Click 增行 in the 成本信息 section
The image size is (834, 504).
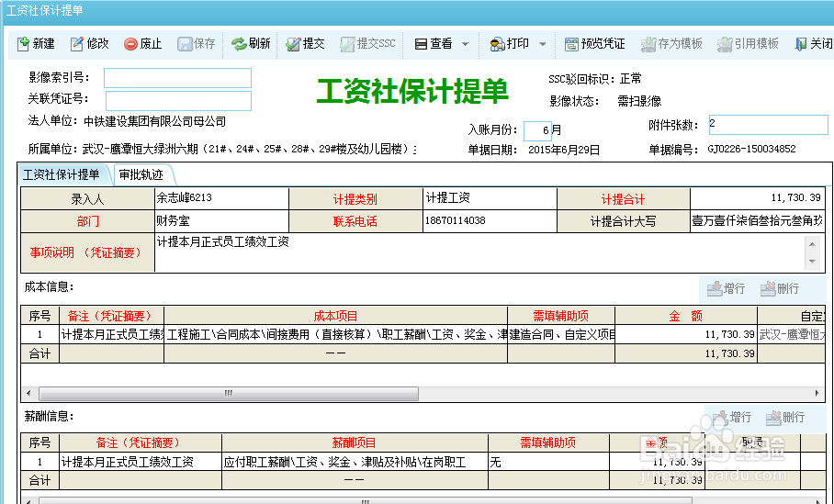point(726,288)
